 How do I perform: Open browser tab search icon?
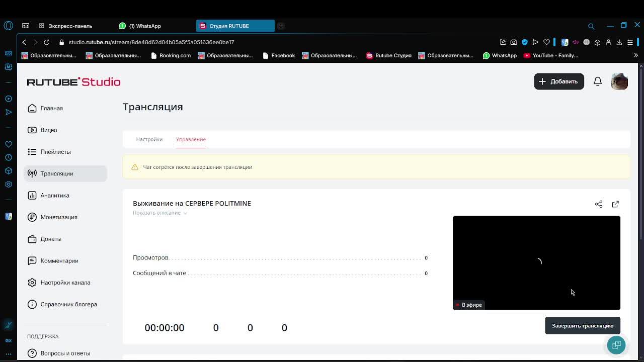591,26
